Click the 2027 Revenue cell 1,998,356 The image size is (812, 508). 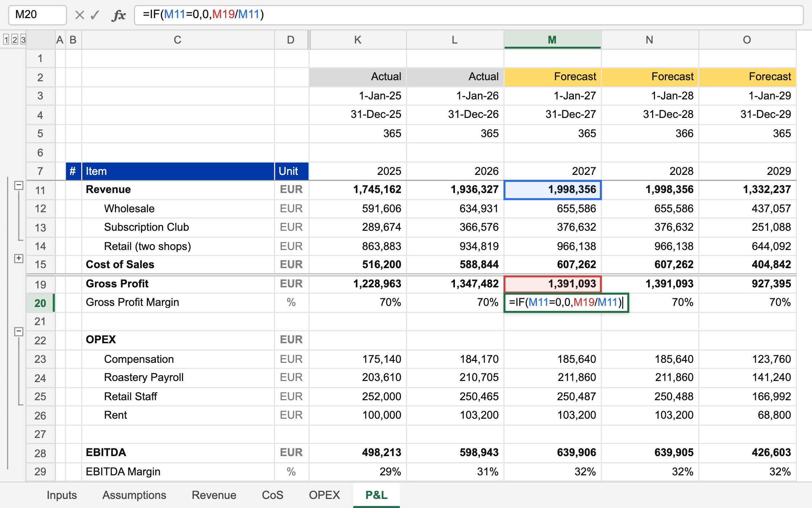coord(552,190)
